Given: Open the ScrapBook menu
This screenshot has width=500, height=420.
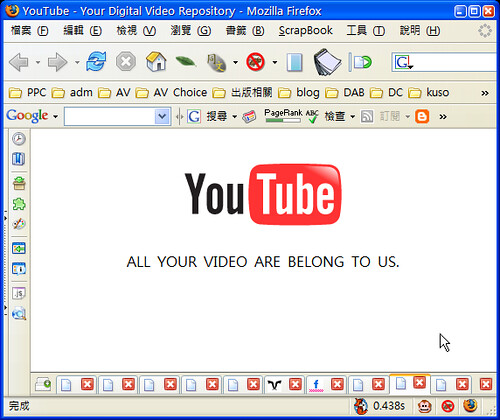Looking at the screenshot, I should [305, 31].
